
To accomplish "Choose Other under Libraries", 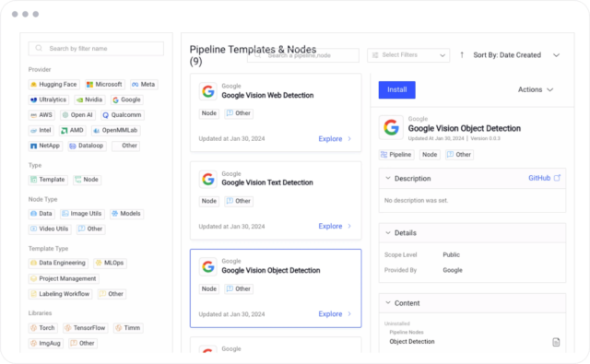I will [83, 344].
